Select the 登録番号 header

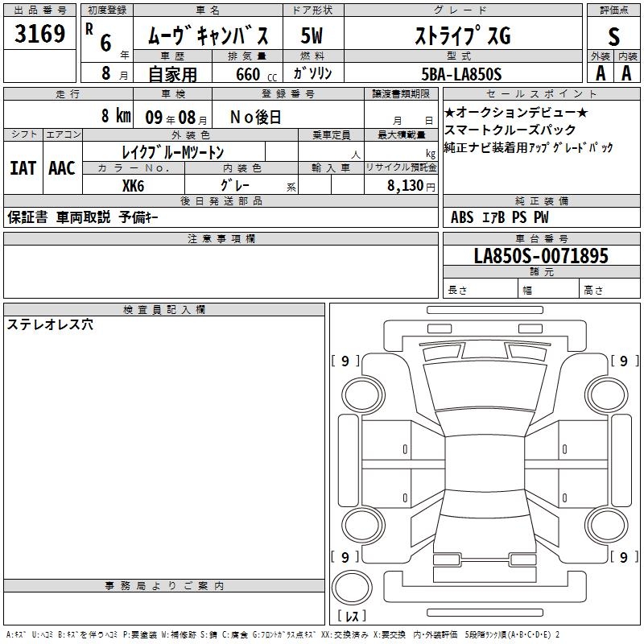click(288, 93)
